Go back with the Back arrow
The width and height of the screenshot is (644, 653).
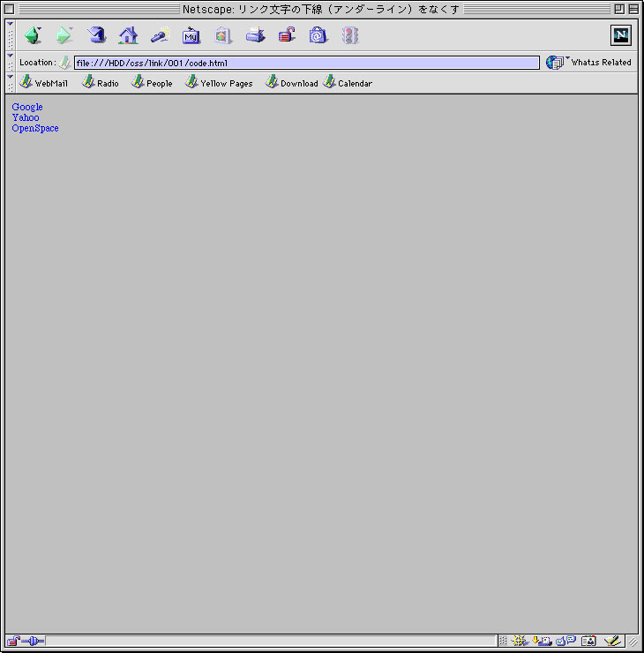(x=33, y=36)
